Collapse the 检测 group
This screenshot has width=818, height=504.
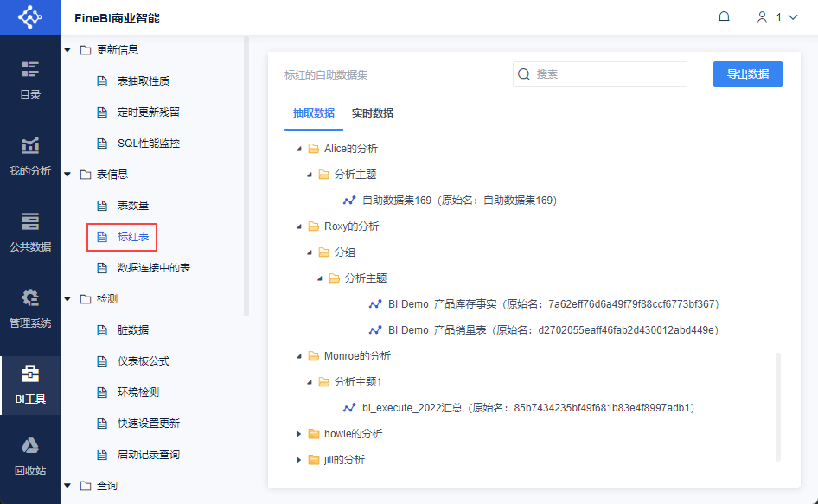pos(67,299)
